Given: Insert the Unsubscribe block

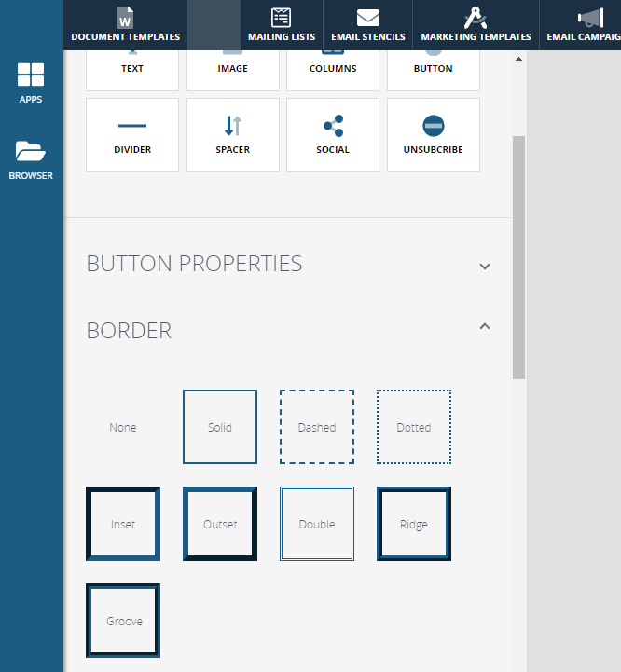Looking at the screenshot, I should tap(433, 135).
